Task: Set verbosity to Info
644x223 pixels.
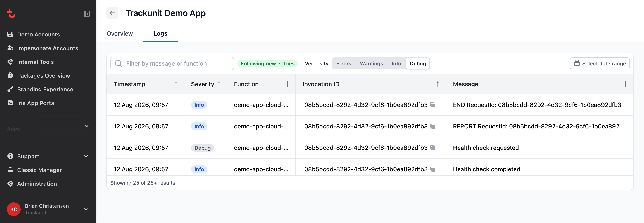Action: tap(396, 63)
